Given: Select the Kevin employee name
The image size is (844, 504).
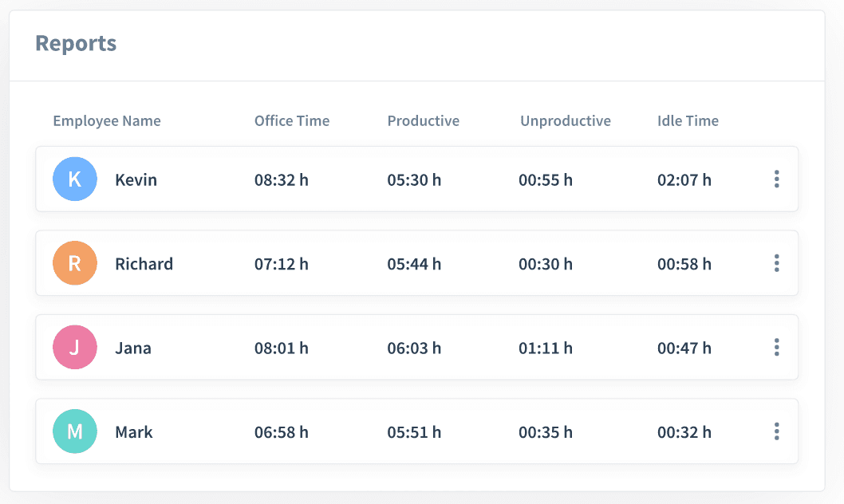Looking at the screenshot, I should [x=136, y=179].
